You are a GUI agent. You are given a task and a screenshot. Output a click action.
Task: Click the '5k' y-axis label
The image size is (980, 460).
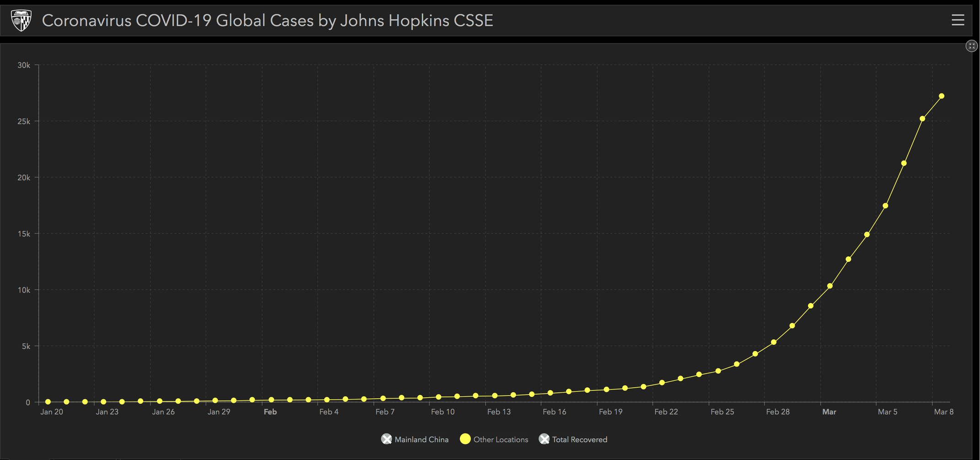pyautogui.click(x=26, y=346)
